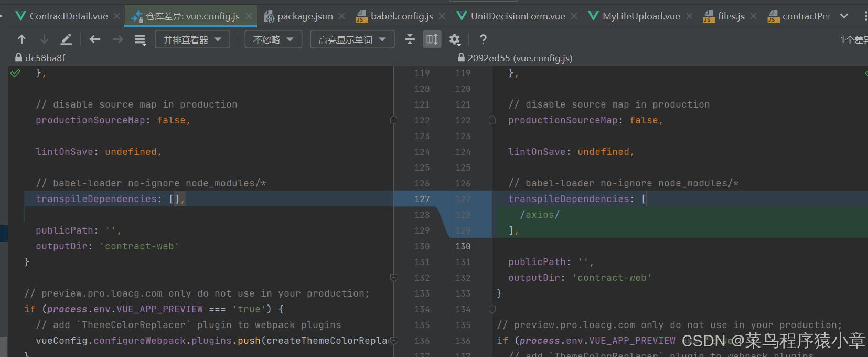Click line number 130 in right gutter
The height and width of the screenshot is (357, 868).
point(463,246)
